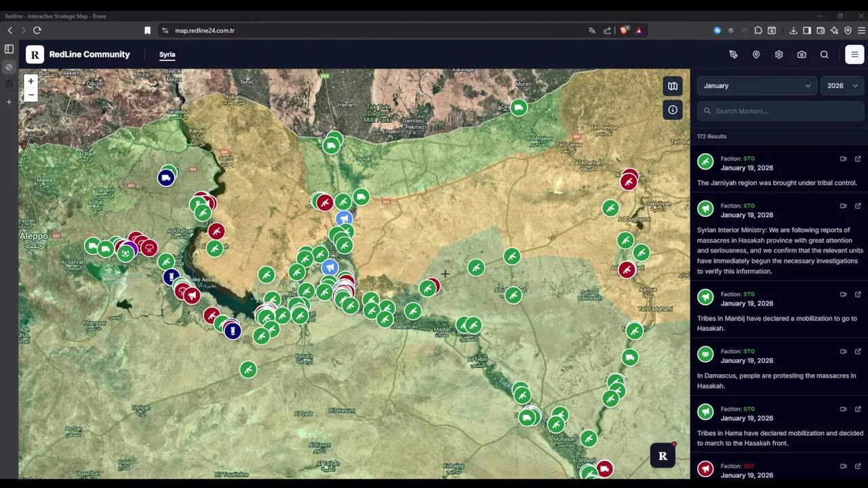
Task: Open Brave Rewards triangle icon
Action: tap(639, 30)
